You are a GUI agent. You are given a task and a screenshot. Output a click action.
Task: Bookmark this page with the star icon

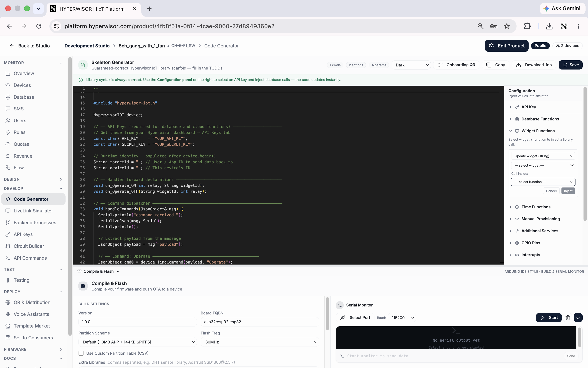click(507, 26)
